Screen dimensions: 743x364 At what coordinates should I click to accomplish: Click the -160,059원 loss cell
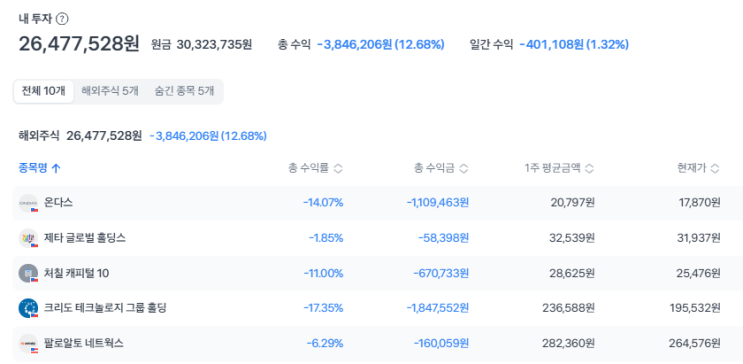[441, 343]
